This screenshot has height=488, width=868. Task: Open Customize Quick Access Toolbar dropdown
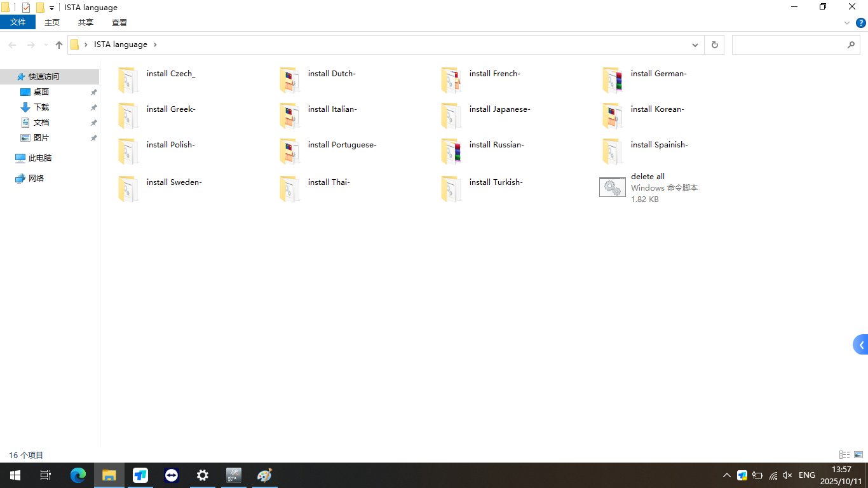(51, 8)
